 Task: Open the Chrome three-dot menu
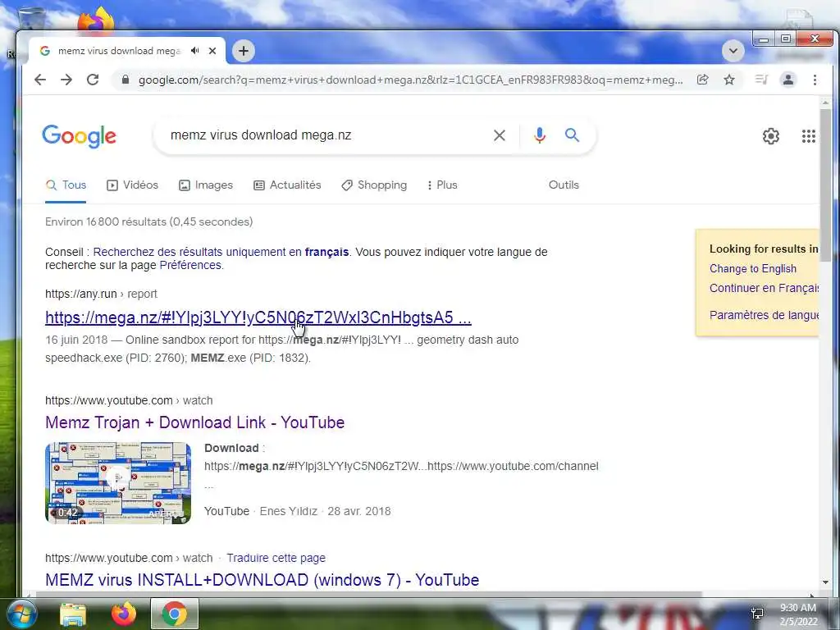point(815,80)
